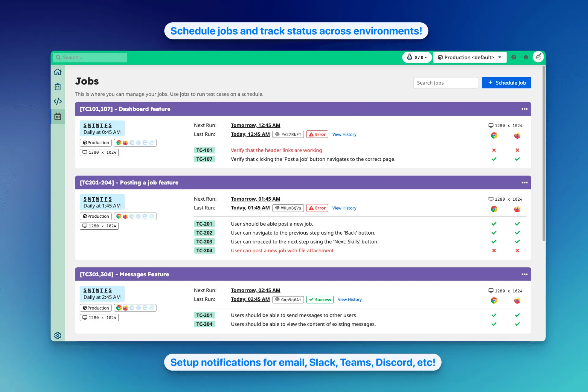588x392 pixels.
Task: Click Chrome icon column in Messages job results
Action: [494, 300]
